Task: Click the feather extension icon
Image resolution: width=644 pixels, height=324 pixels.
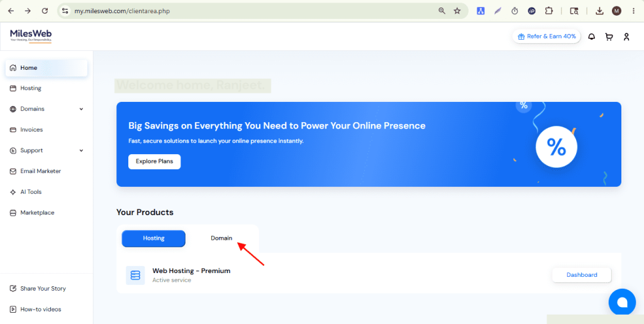Action: click(x=498, y=11)
